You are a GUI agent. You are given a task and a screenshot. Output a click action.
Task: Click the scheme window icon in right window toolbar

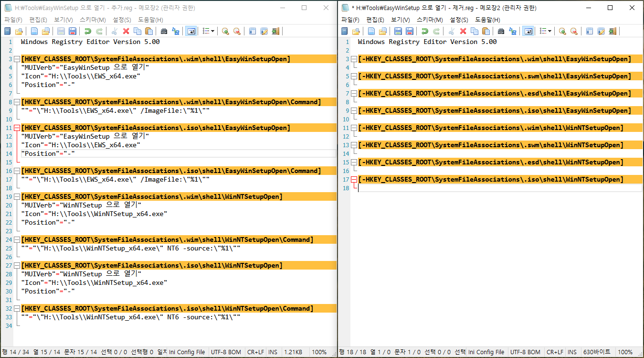[x=589, y=31]
